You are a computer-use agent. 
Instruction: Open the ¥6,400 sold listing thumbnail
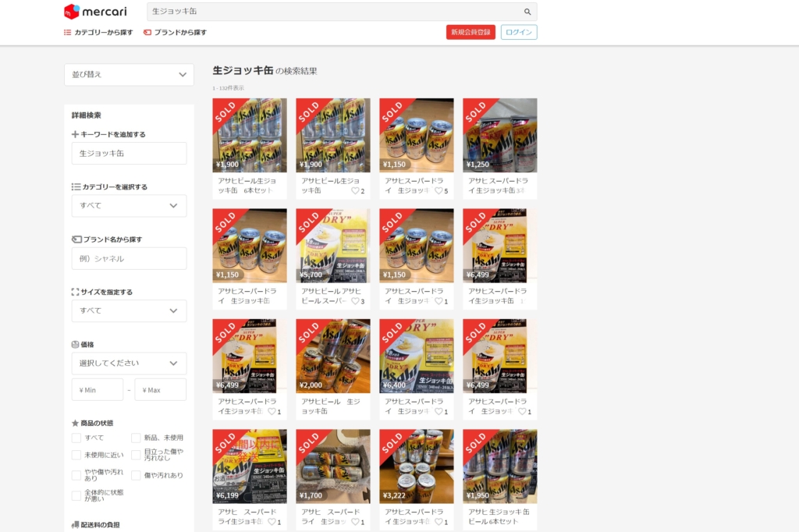417,356
